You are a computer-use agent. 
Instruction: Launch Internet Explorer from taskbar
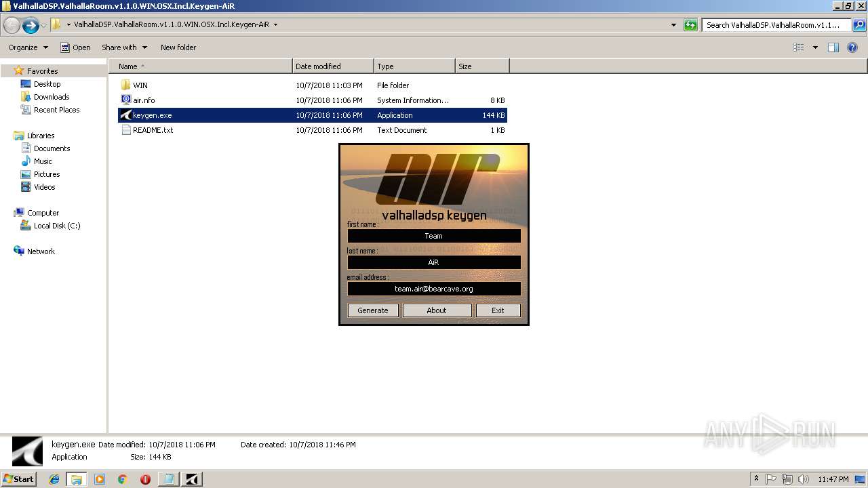[54, 479]
